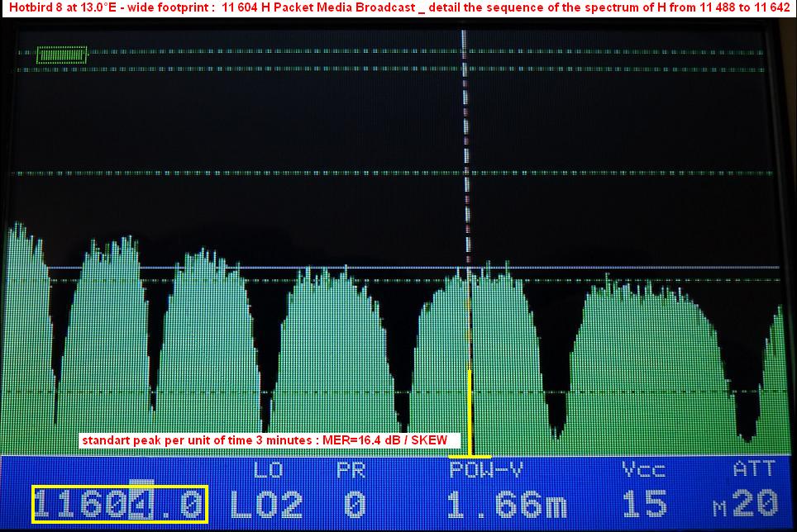Screen dimensions: 797x532
Task: Click the LO label in status bar
Action: click(268, 470)
